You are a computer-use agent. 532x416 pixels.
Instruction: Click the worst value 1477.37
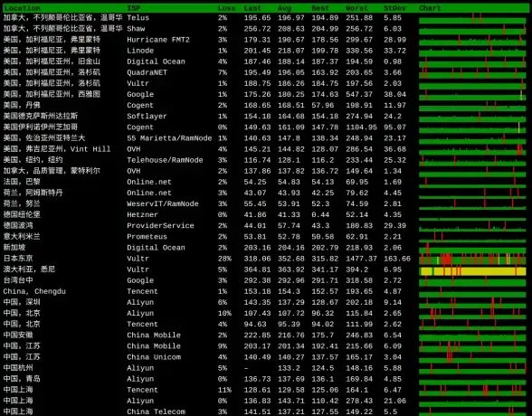(361, 259)
